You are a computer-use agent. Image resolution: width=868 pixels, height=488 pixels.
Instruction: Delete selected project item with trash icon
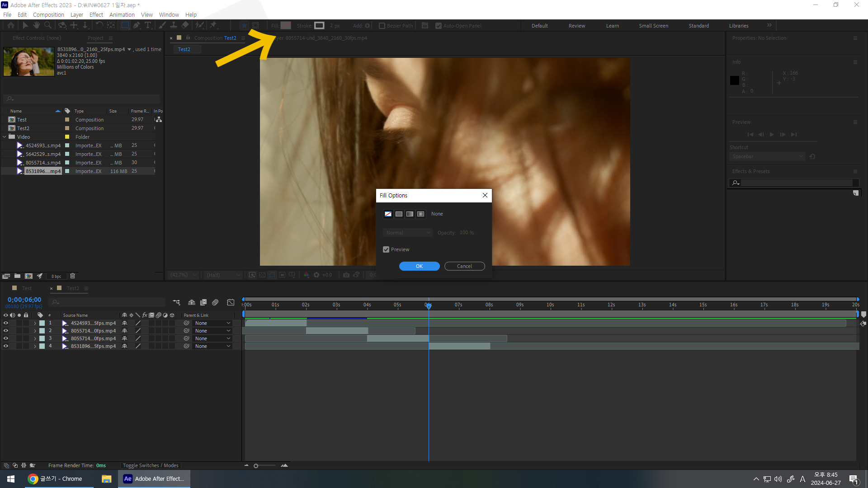(72, 276)
